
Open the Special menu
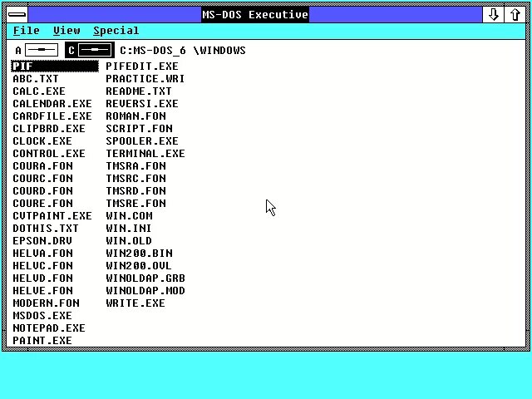point(116,31)
